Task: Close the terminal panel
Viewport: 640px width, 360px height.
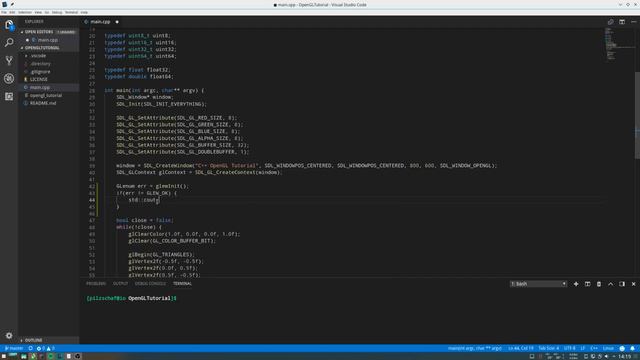Action: (633, 284)
